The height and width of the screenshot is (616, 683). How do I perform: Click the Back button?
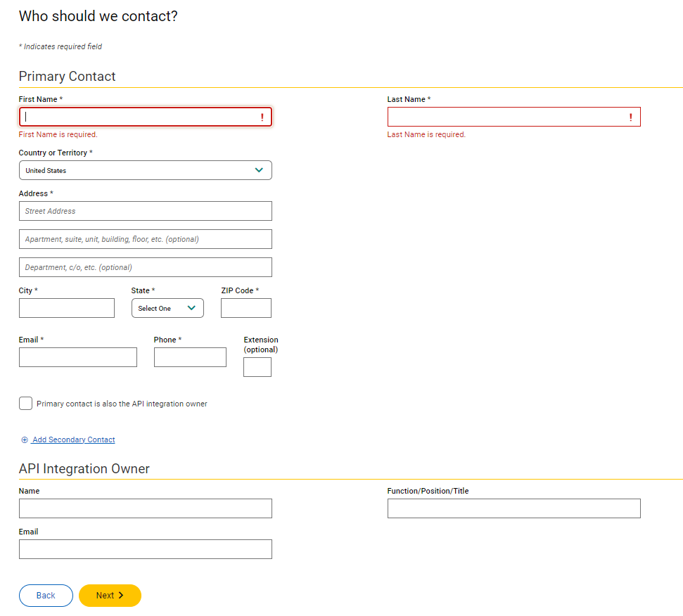click(46, 596)
